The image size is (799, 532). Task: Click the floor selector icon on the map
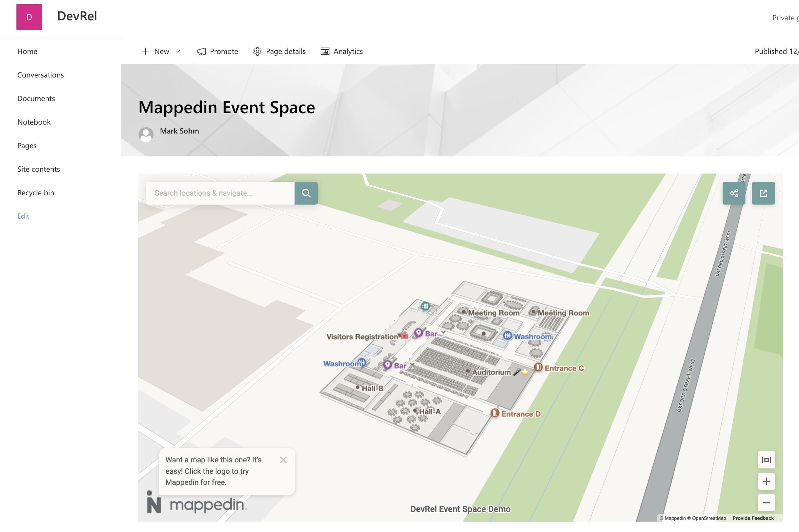click(766, 460)
